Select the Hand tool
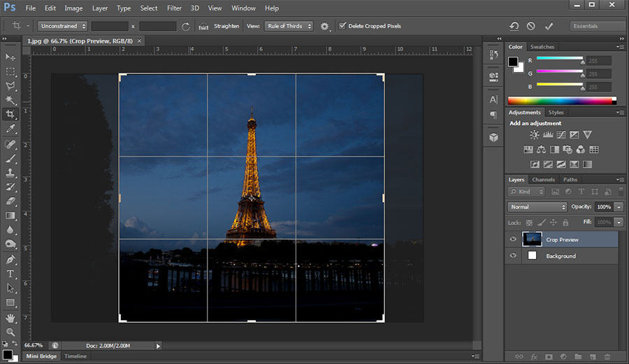The height and width of the screenshot is (364, 629). [x=10, y=318]
